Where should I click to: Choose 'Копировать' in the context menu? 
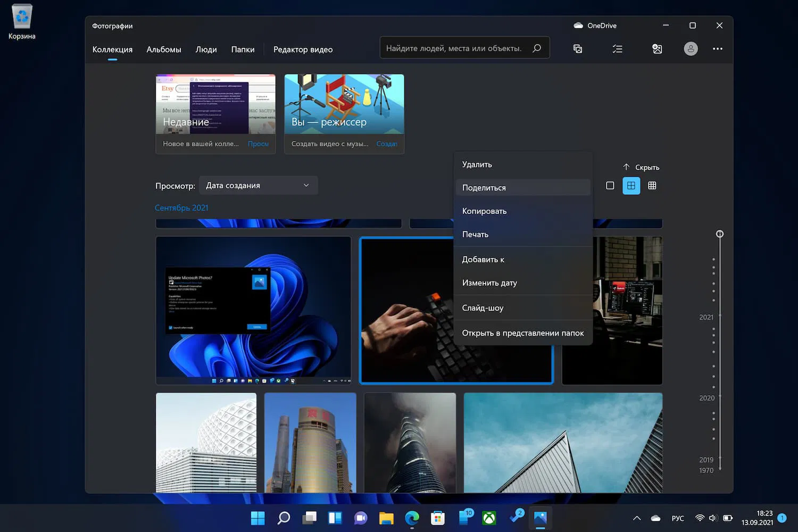coord(523,211)
